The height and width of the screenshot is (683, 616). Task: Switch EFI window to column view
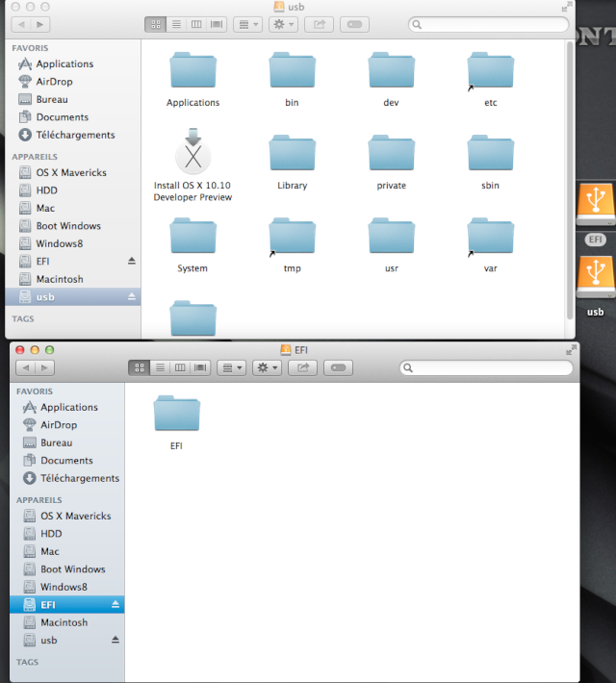click(x=180, y=367)
